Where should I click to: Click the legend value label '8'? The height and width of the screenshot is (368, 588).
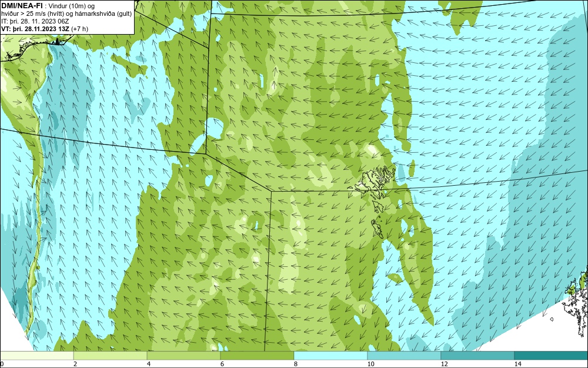(296, 364)
